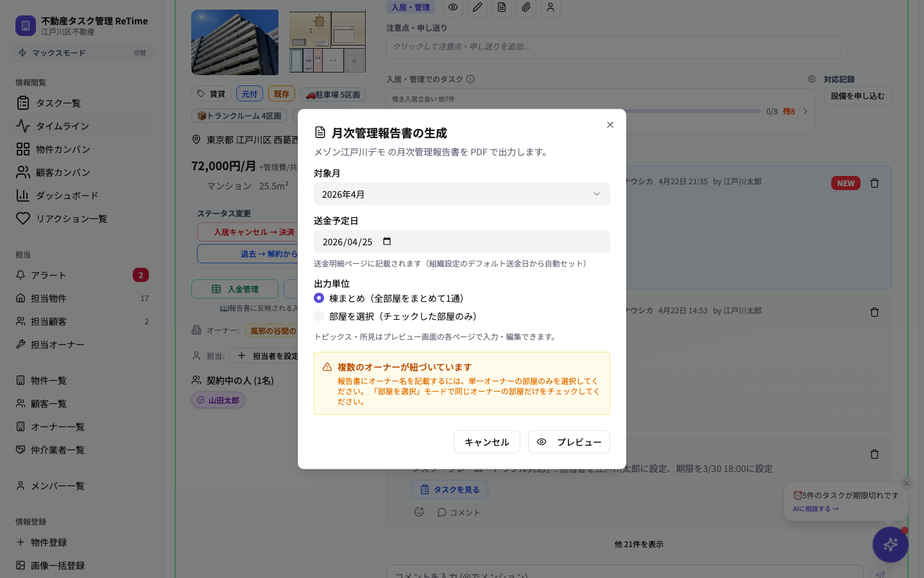Open the AI assistant sparkle button

pos(891,545)
